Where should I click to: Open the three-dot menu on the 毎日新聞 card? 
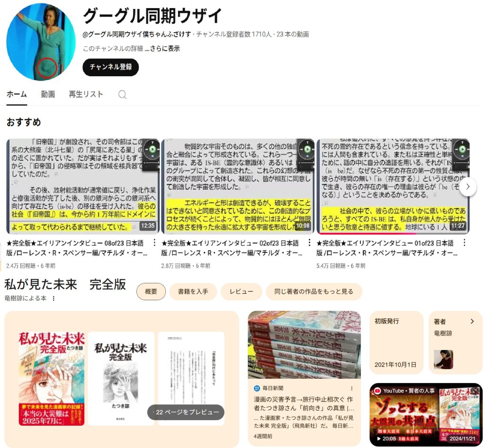pos(352,388)
